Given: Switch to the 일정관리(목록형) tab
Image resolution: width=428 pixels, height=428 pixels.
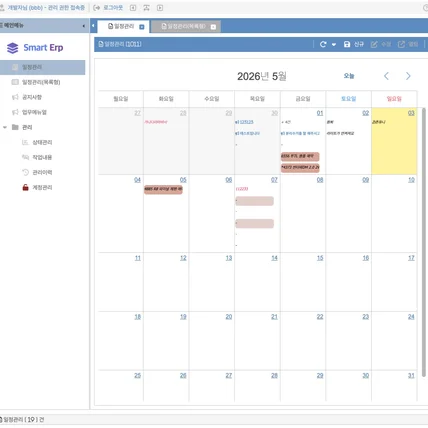Looking at the screenshot, I should coord(185,26).
